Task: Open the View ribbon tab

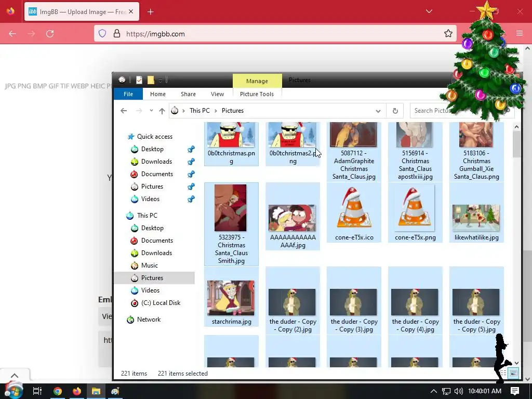Action: [x=217, y=94]
